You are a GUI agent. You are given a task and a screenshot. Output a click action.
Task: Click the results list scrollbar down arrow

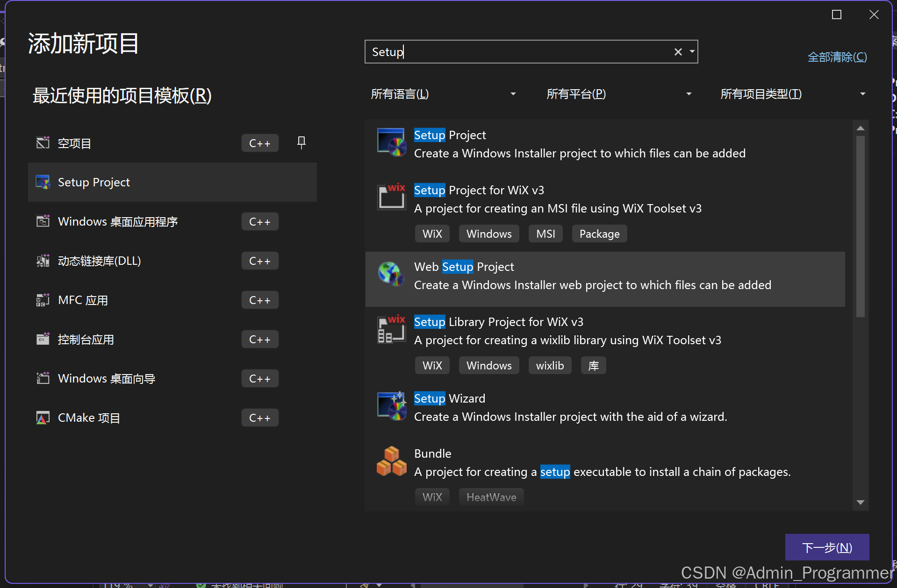pos(860,503)
